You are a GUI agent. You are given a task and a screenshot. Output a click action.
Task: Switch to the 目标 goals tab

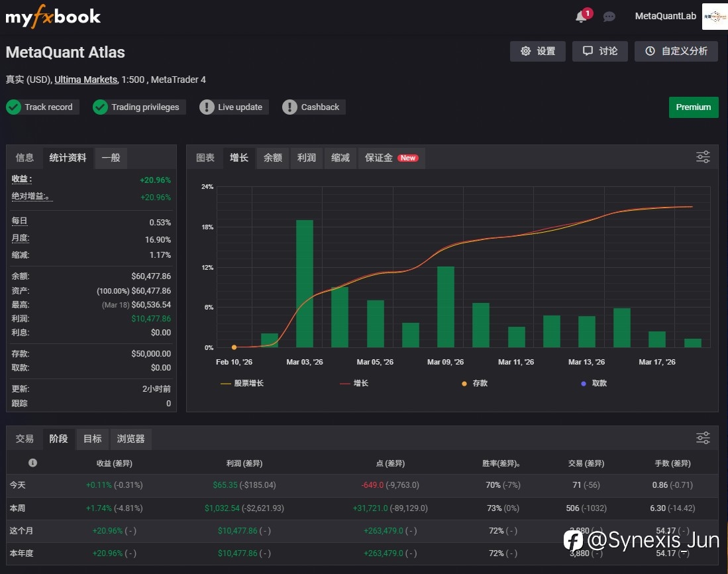click(x=92, y=439)
